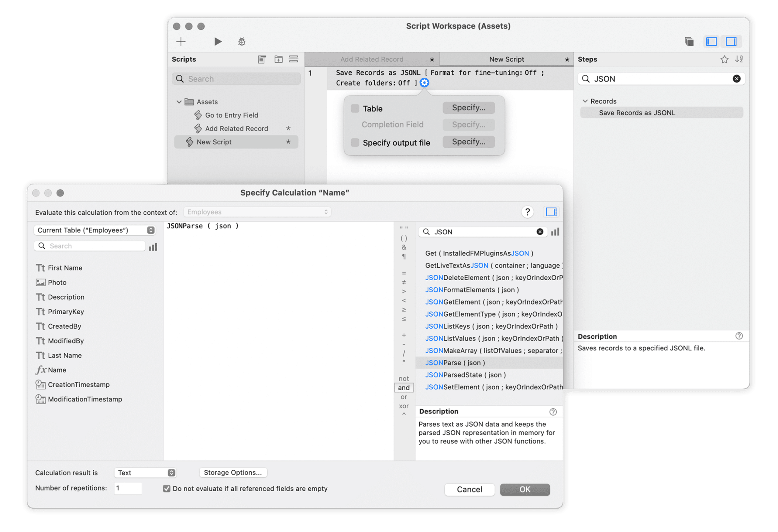Switch to the New Script tab
The image size is (778, 532).
pos(506,59)
